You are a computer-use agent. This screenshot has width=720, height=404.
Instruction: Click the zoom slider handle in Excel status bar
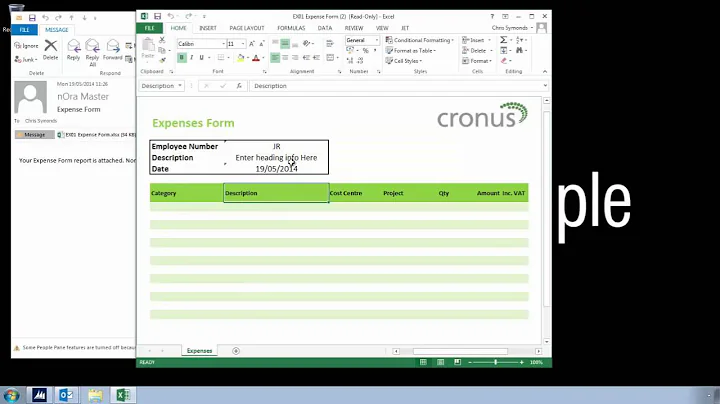(x=495, y=362)
